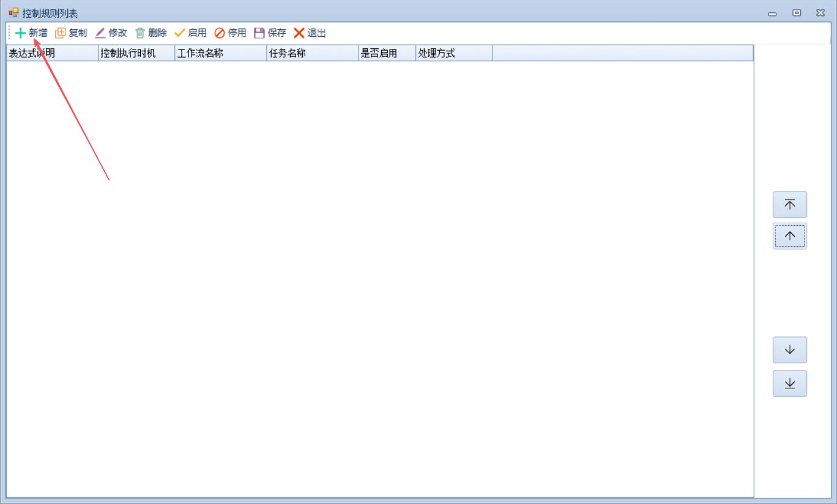Click the 修改 (Edit) pencil button

point(111,33)
